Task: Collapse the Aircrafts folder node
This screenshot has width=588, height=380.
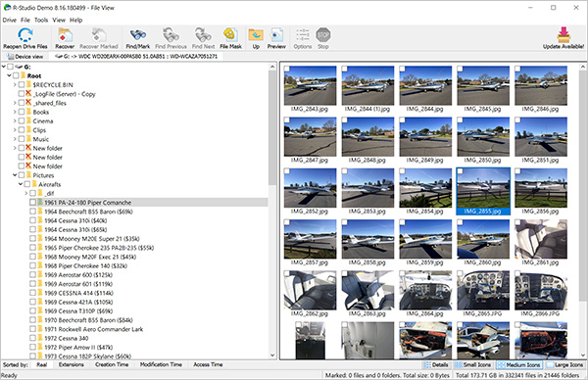Action: tap(21, 184)
